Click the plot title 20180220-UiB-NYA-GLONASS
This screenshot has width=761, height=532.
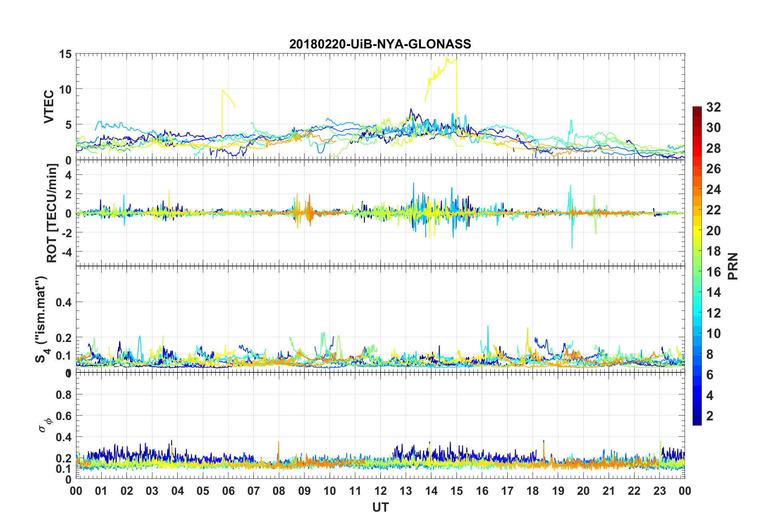(380, 44)
